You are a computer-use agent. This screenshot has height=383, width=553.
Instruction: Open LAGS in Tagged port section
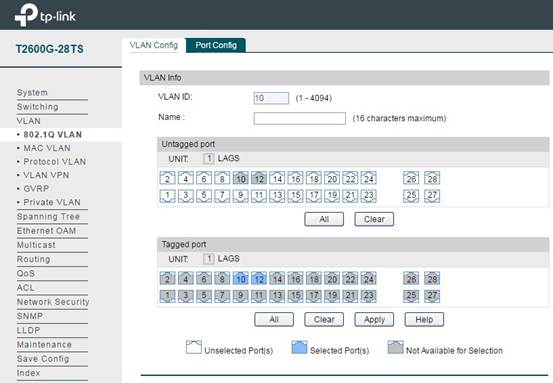coord(229,259)
